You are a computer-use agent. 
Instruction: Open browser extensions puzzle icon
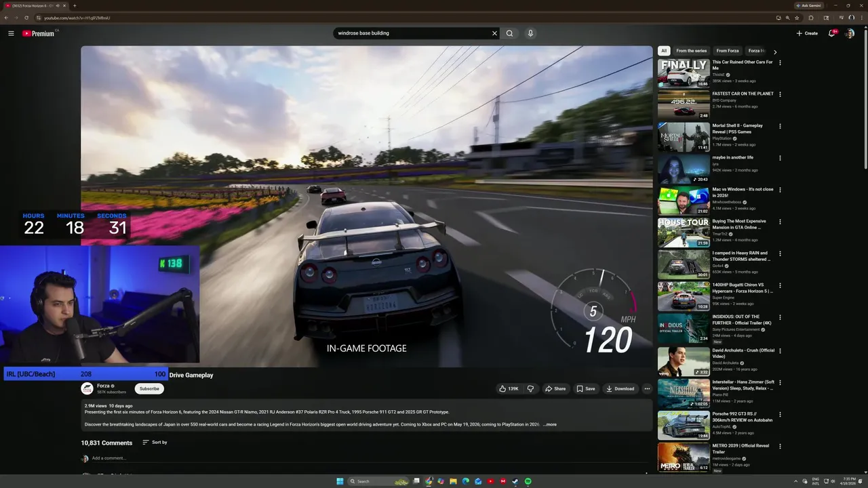(x=811, y=18)
